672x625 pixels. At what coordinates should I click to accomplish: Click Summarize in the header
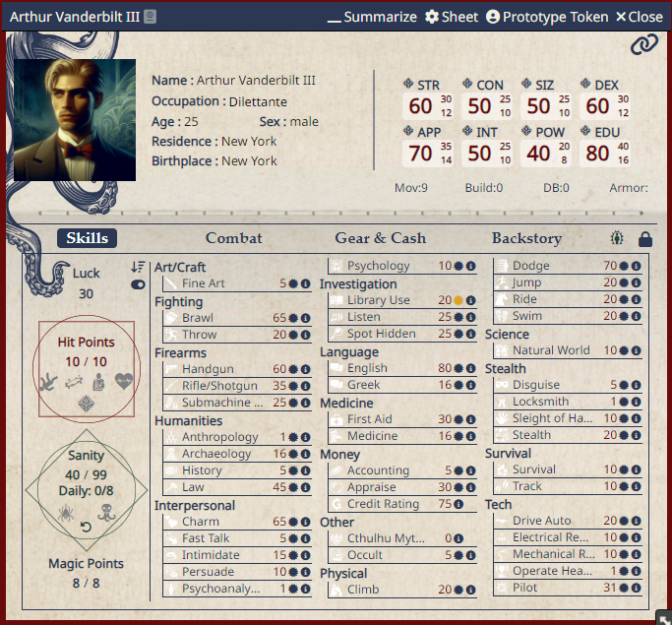point(372,17)
